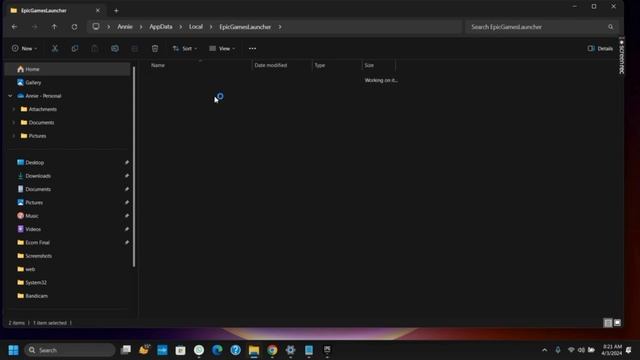Expand the Attachments folder node

[x=14, y=109]
